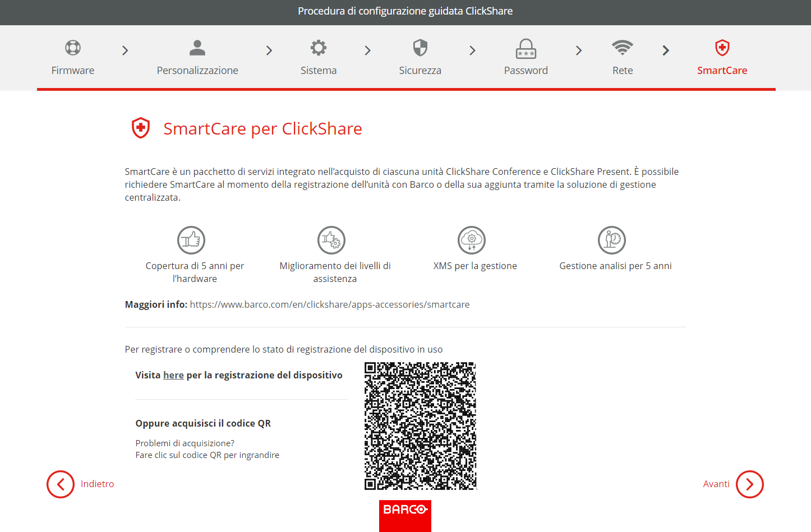The height and width of the screenshot is (532, 811).
Task: Click the SmartCare per ClickShare heading shield icon
Action: (x=141, y=128)
